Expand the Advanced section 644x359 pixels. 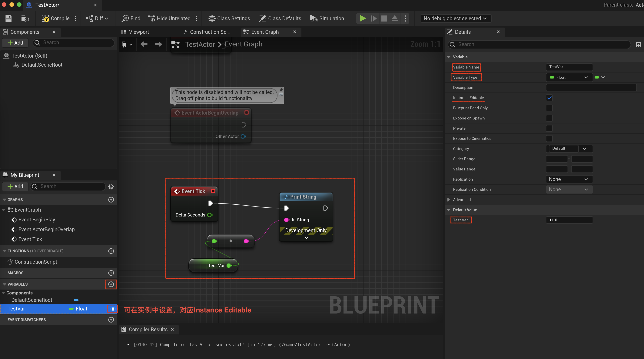click(x=449, y=200)
